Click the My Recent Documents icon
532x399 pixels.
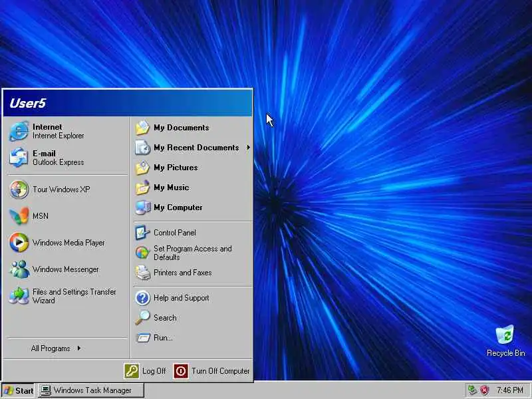click(142, 148)
